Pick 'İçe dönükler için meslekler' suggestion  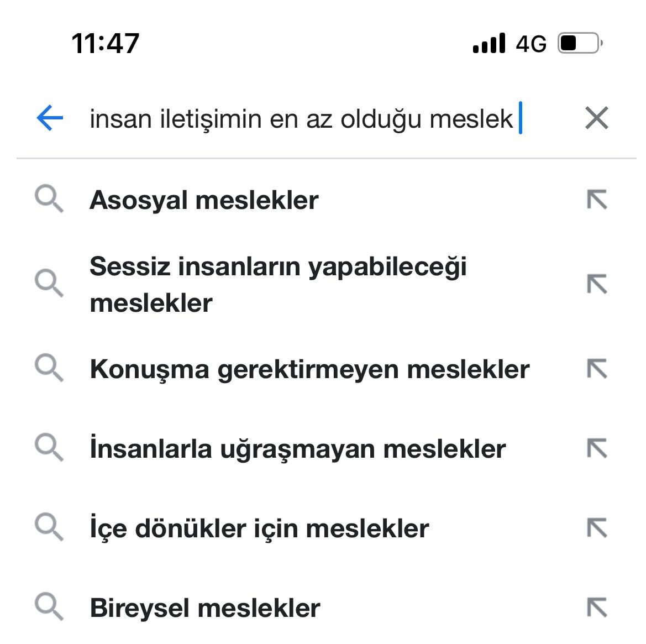(259, 528)
